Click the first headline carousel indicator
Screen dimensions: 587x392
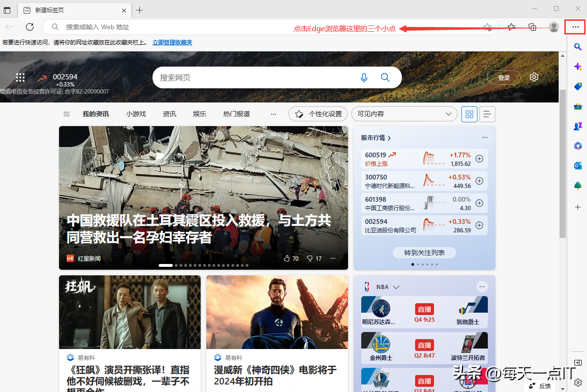[x=166, y=265]
